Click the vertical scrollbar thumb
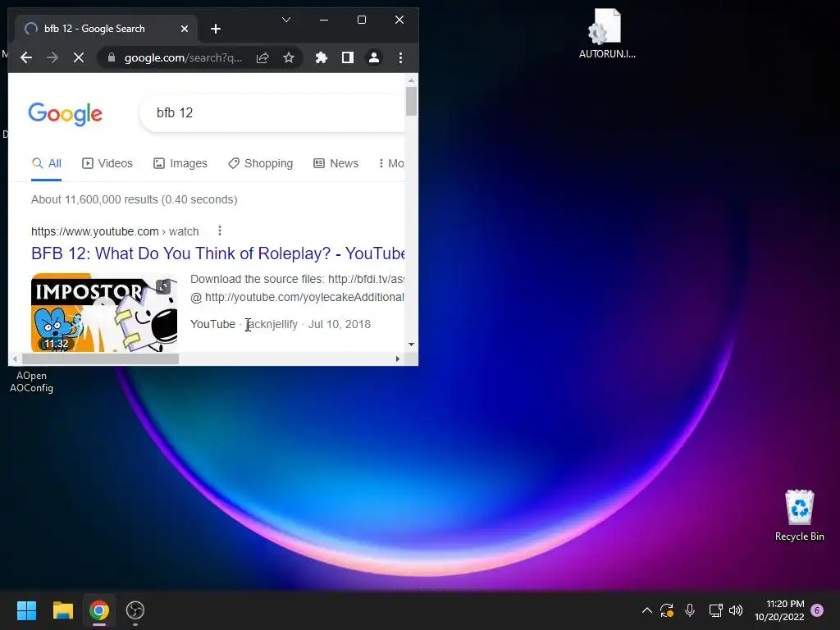 coord(411,101)
